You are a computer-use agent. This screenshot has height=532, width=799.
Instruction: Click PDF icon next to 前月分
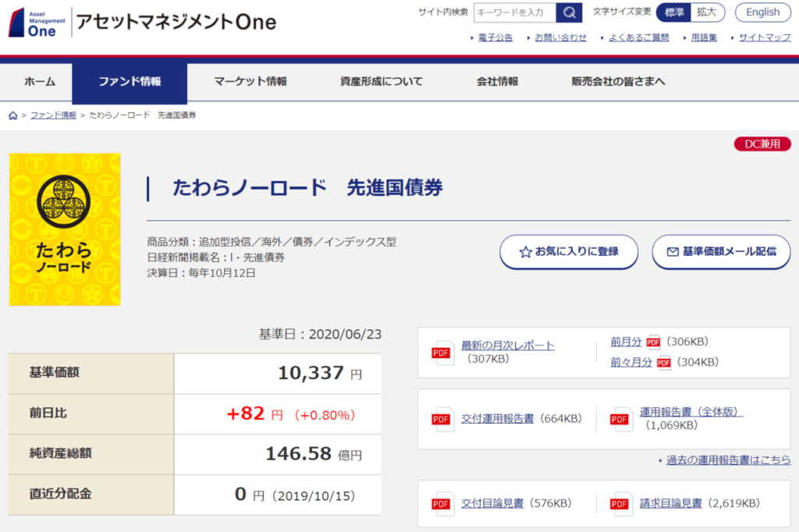click(x=653, y=342)
